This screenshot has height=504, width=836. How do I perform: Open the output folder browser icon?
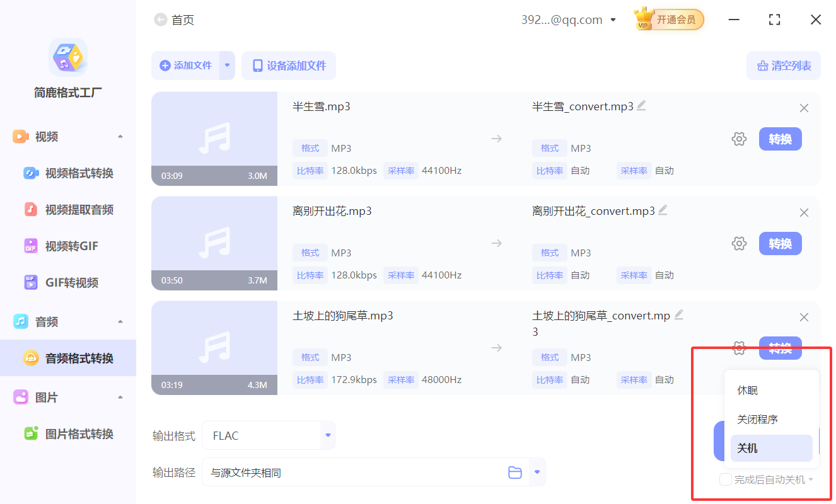[x=515, y=472]
